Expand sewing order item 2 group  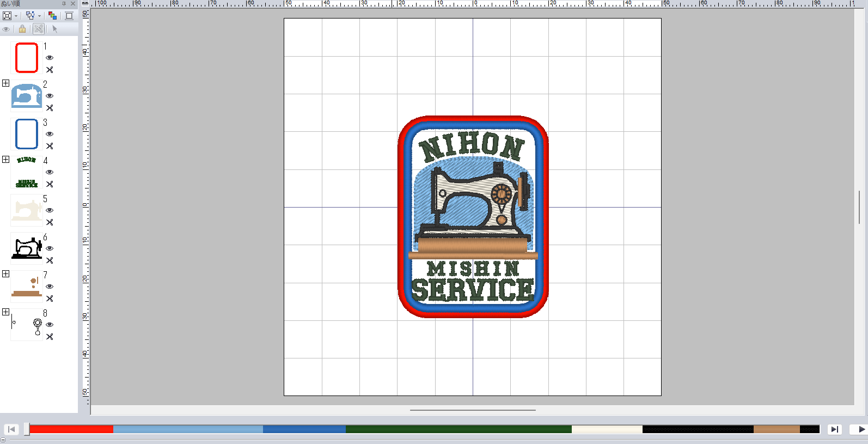pyautogui.click(x=5, y=83)
